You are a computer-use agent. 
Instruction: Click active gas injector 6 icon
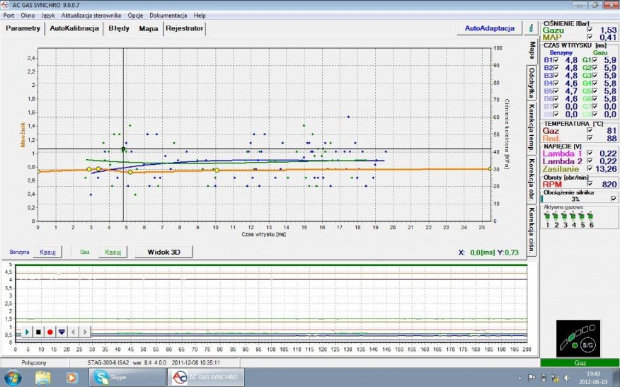click(590, 216)
